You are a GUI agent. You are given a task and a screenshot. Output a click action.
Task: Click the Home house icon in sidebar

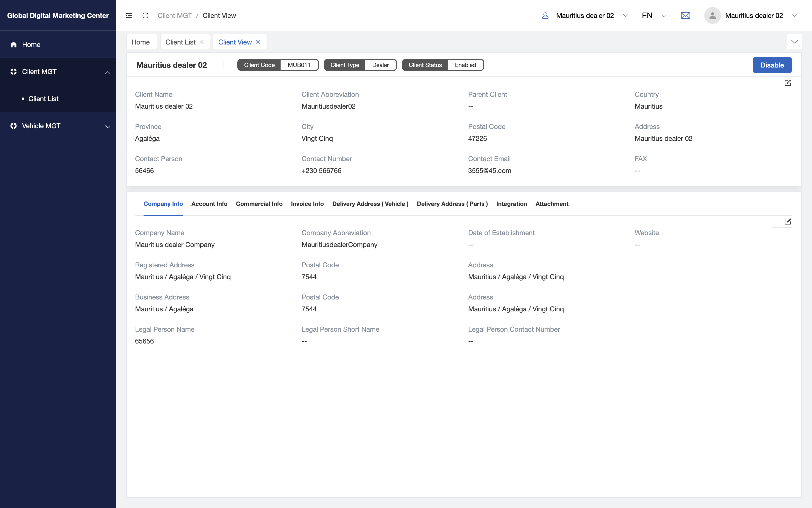(14, 44)
